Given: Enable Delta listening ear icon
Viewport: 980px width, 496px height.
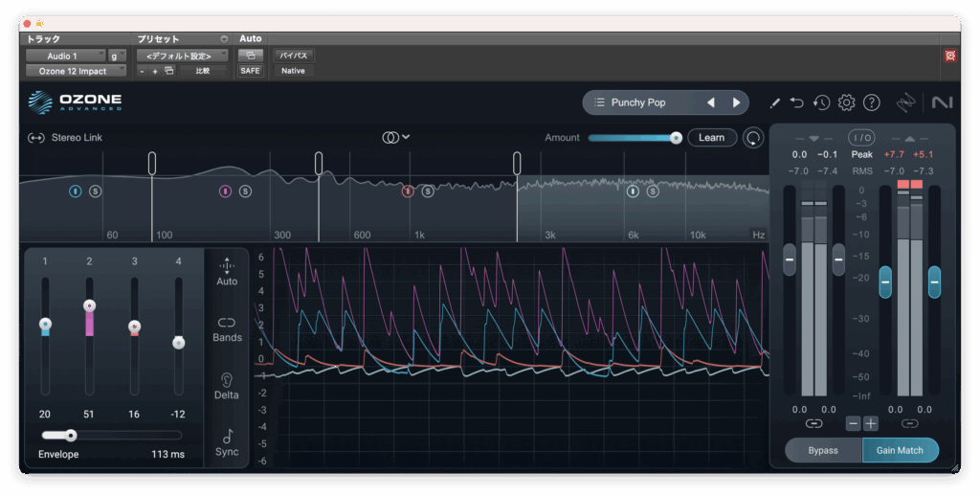Looking at the screenshot, I should 227,380.
